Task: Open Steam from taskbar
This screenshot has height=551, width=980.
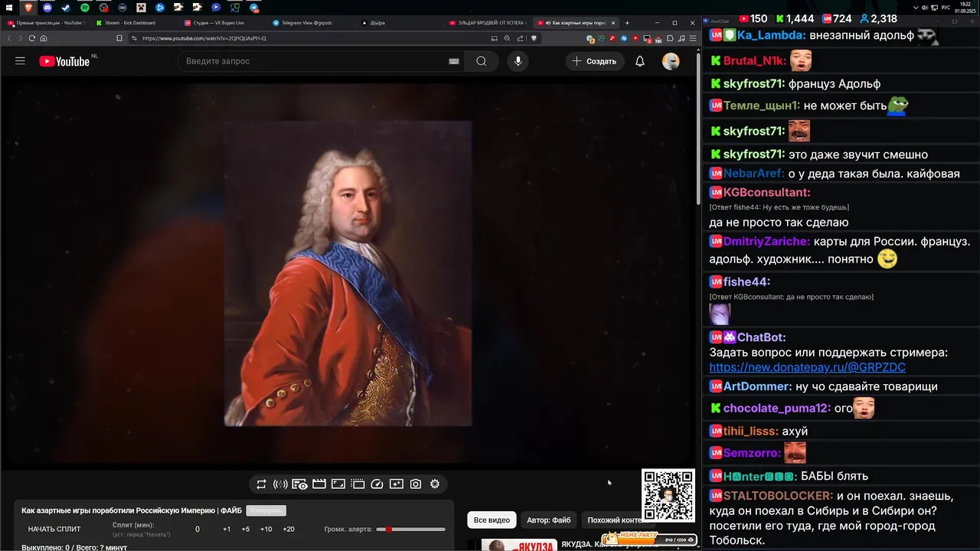Action: tap(66, 8)
